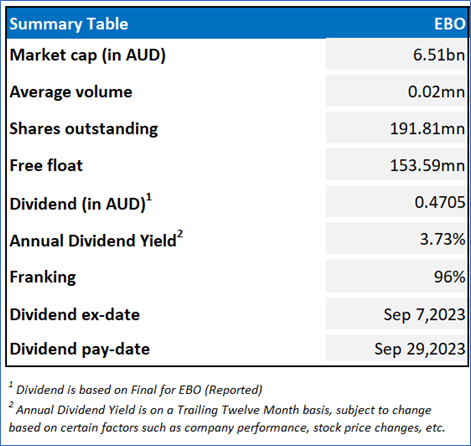Image resolution: width=471 pixels, height=446 pixels.
Task: Select the 96% franking value
Action: pos(449,277)
